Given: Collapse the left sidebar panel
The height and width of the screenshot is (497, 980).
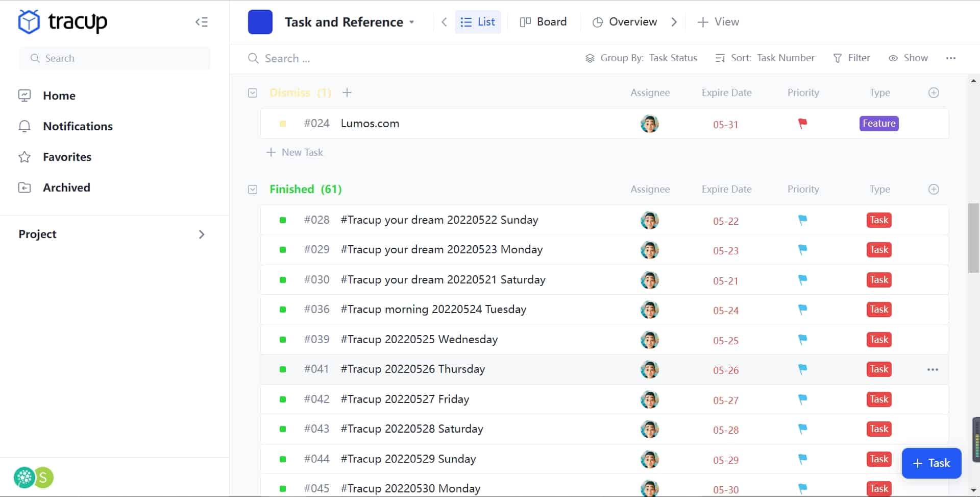Looking at the screenshot, I should pos(202,22).
